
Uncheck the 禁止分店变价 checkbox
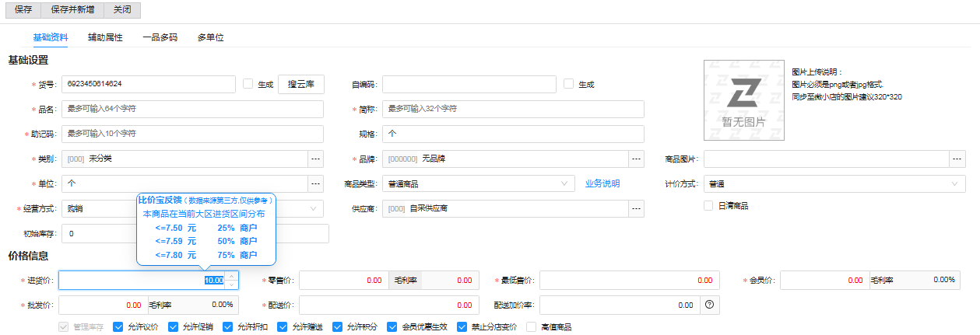pos(463,327)
